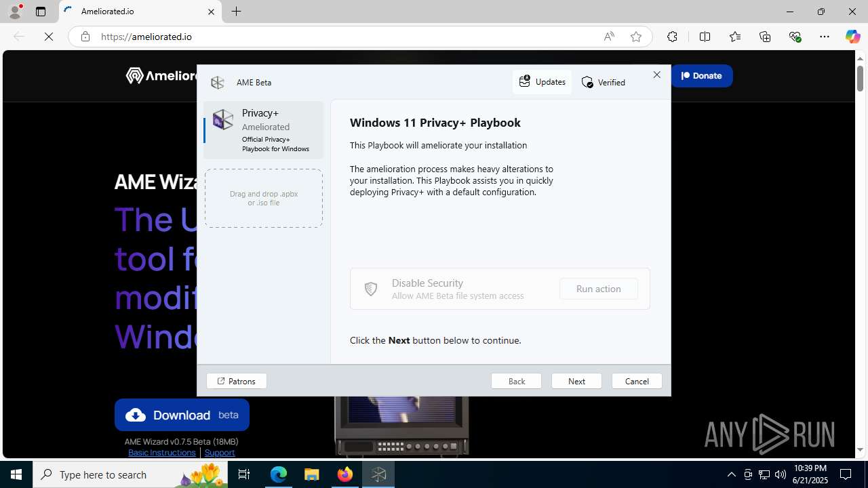Click the taskbar search box
868x488 pixels.
pyautogui.click(x=130, y=474)
